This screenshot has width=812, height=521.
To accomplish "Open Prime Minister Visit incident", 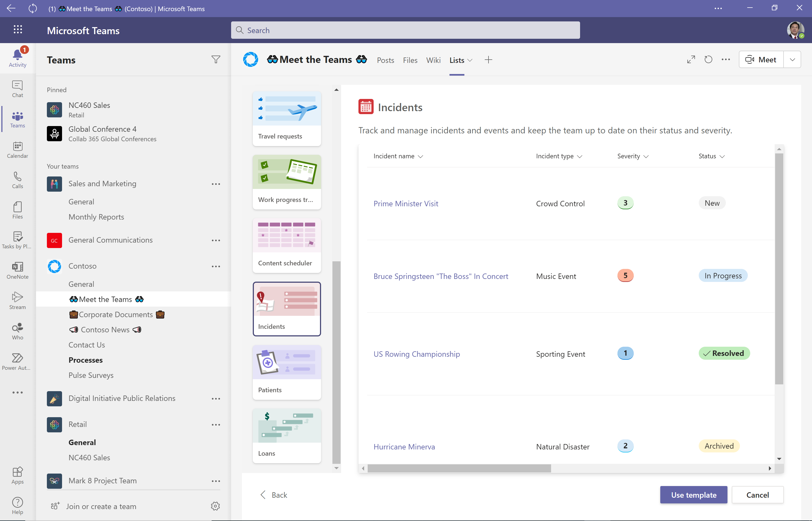I will tap(406, 204).
